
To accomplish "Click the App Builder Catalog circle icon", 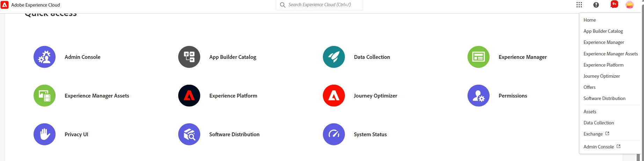I will click(x=189, y=57).
